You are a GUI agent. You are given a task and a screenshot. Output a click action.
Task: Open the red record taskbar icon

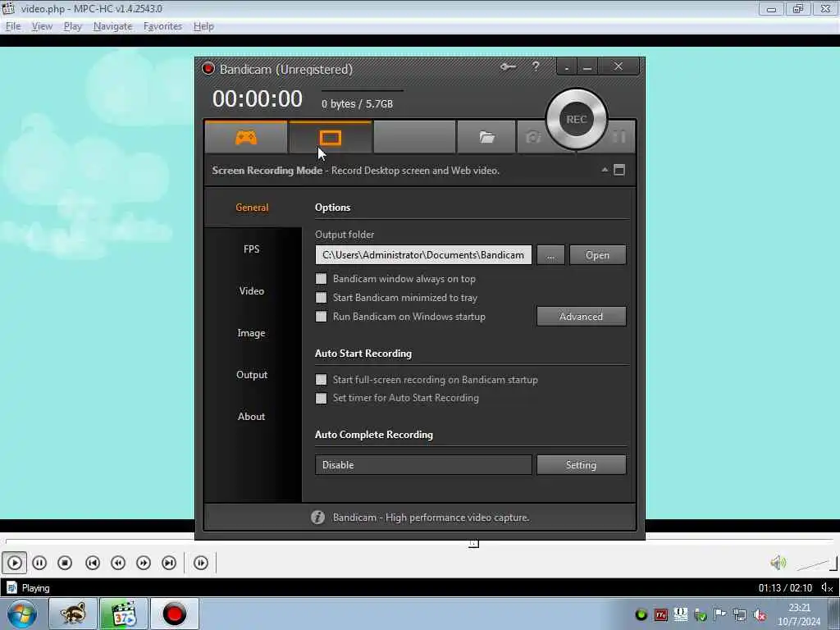point(174,614)
